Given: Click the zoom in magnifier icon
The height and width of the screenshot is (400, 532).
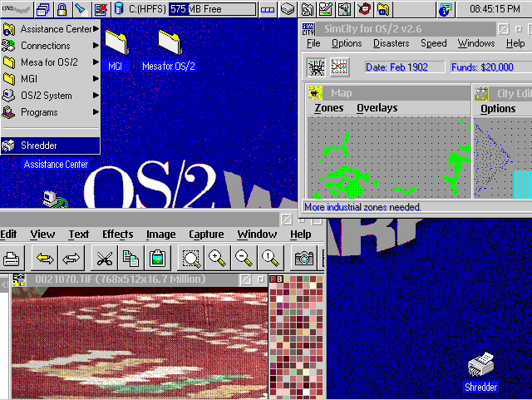Looking at the screenshot, I should [218, 258].
